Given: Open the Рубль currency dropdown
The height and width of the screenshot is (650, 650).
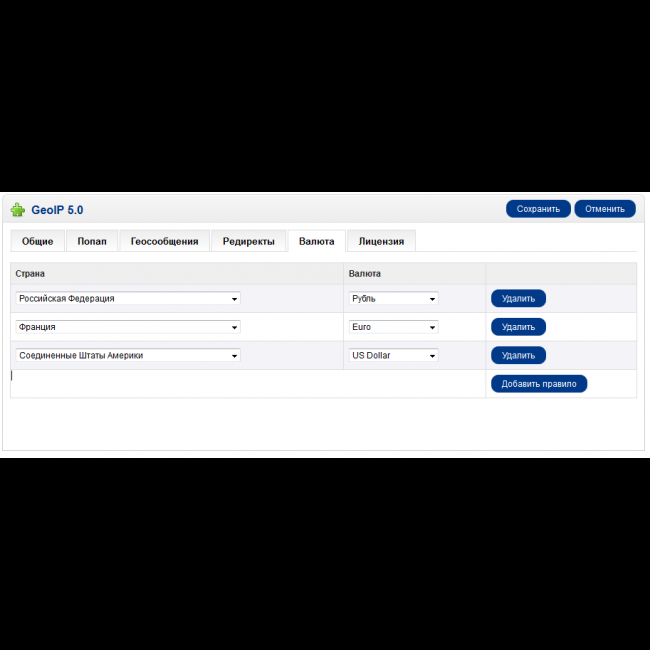Looking at the screenshot, I should pyautogui.click(x=393, y=298).
